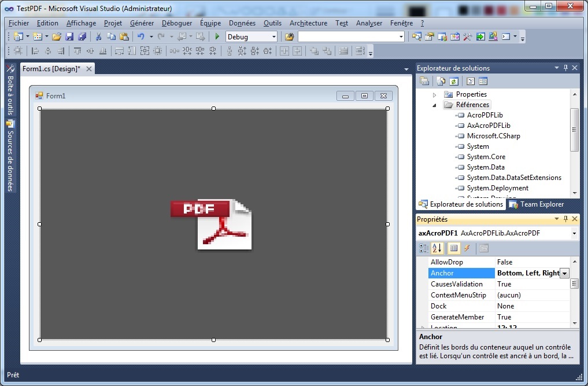Screen dimensions: 588x386
Task: Click the Undo toolbar icon
Action: coord(141,36)
